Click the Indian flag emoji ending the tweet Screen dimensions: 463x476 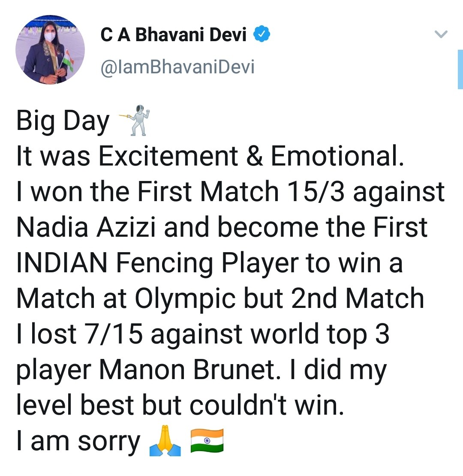tap(207, 441)
